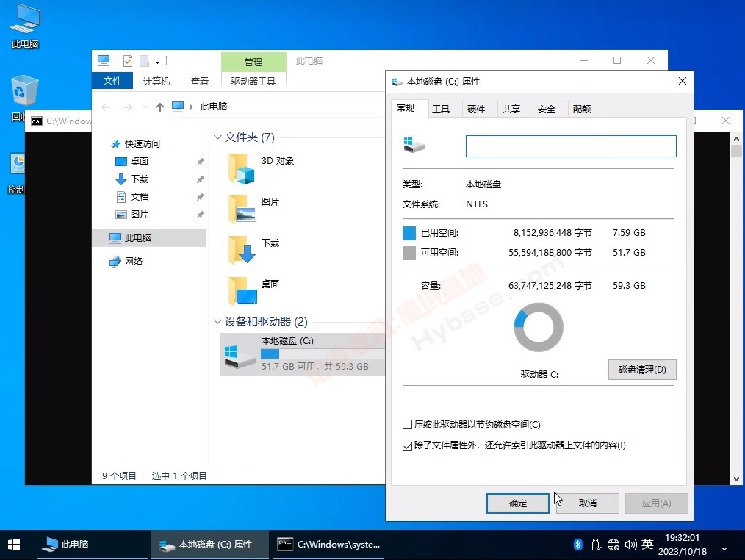Open the Windows Start menu
Image resolution: width=745 pixels, height=560 pixels.
[x=14, y=545]
